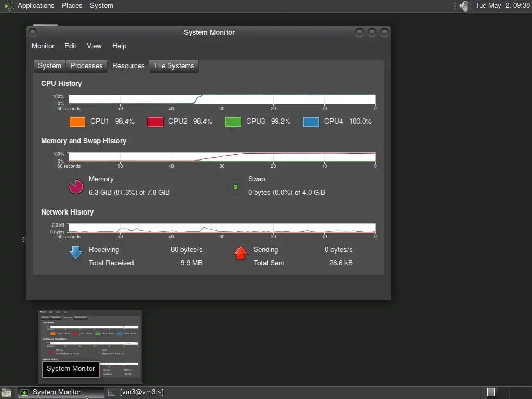Image resolution: width=532 pixels, height=399 pixels.
Task: Click the terminal icon in the taskbar
Action: tap(112, 393)
